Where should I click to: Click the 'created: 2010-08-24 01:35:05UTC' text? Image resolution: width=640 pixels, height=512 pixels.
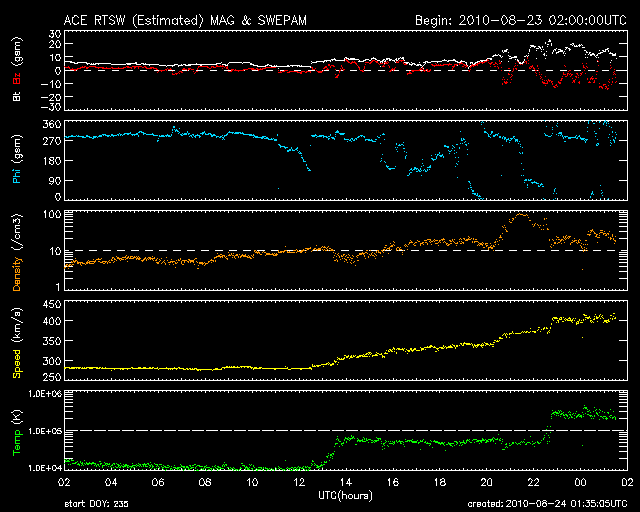tap(547, 504)
